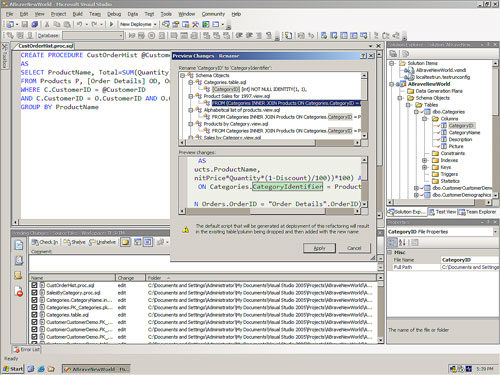Collapse Alphabetical list of products.view.sql node
Screen dimensions: 500x375
tap(191, 110)
